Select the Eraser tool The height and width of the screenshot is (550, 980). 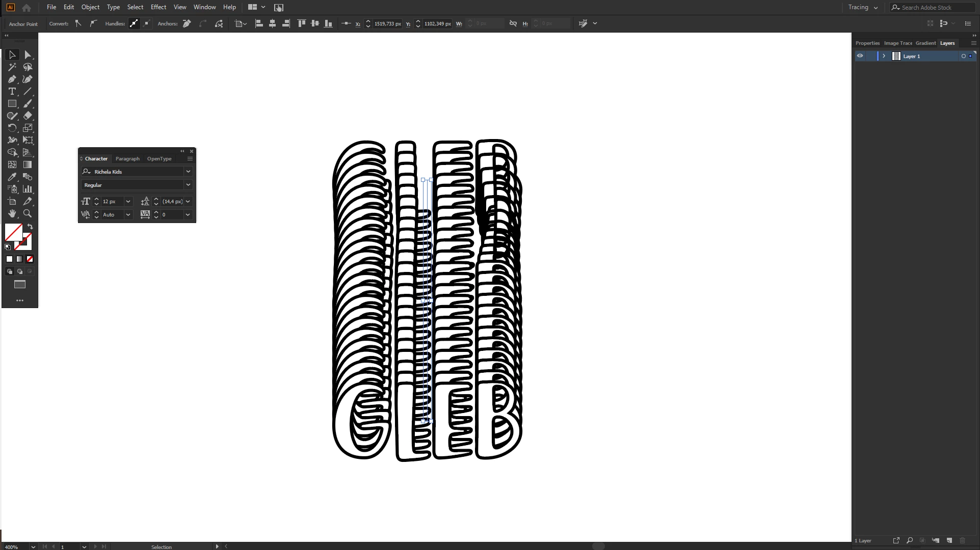coord(28,116)
